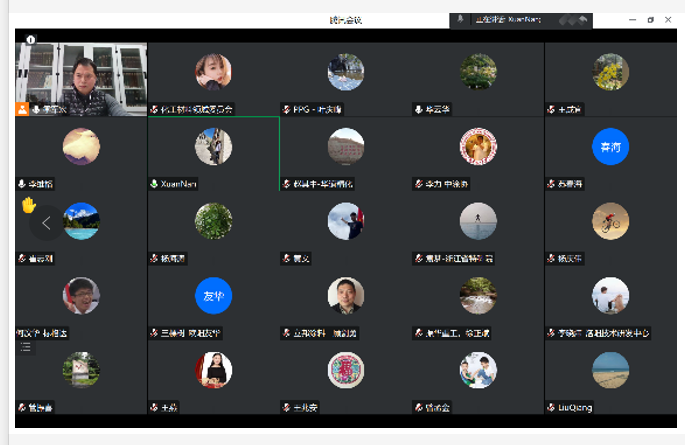Open the list icon on left edge
Viewport: 685px width, 445px height.
[26, 347]
